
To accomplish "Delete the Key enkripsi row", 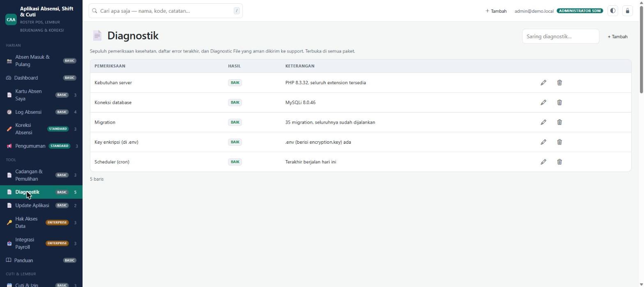I will pyautogui.click(x=559, y=142).
